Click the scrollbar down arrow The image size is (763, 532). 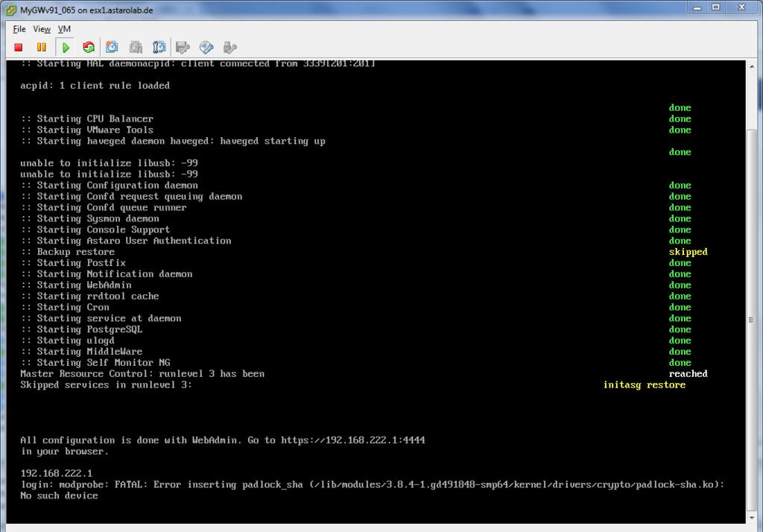tap(752, 518)
